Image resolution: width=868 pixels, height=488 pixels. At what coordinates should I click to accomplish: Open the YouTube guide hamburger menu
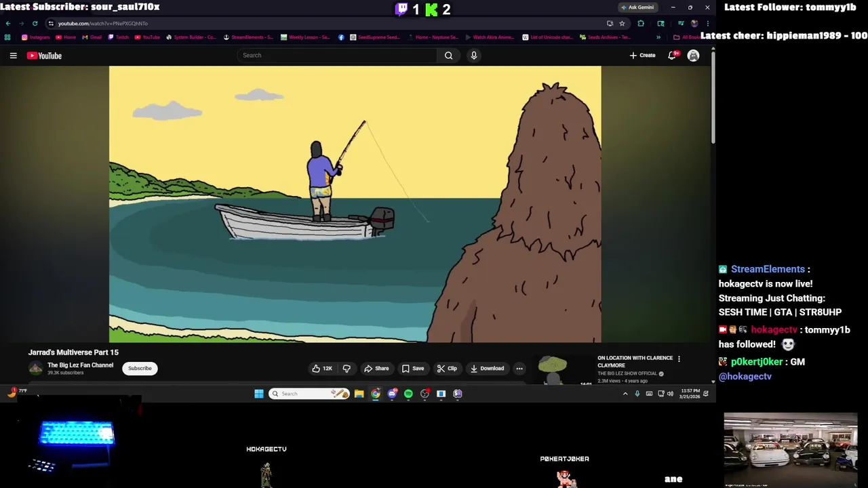tap(13, 56)
